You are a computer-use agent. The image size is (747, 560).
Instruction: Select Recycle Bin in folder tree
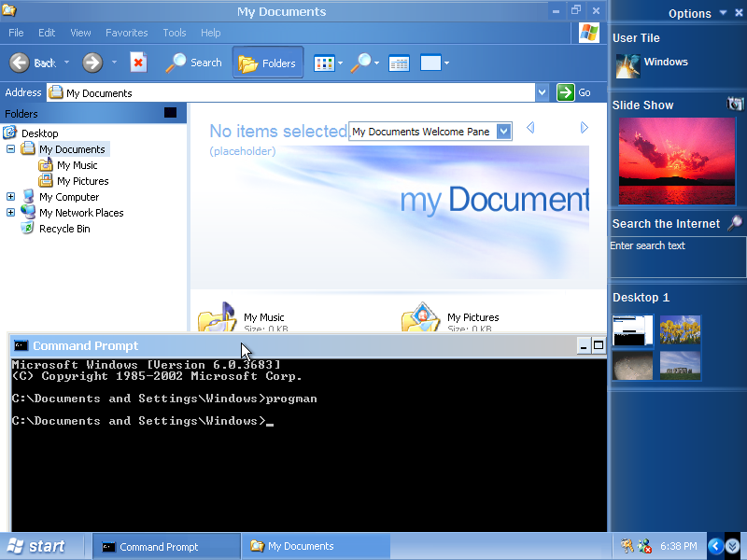(64, 229)
